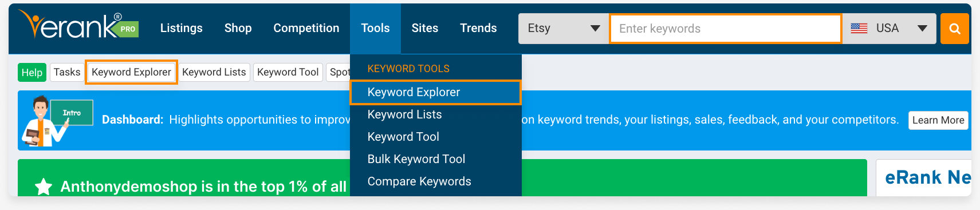Open the Trends menu

tap(478, 28)
